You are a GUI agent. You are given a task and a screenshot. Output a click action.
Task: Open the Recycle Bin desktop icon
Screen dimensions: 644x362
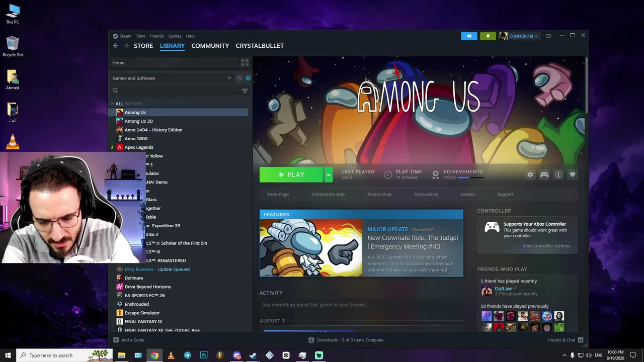(x=13, y=47)
